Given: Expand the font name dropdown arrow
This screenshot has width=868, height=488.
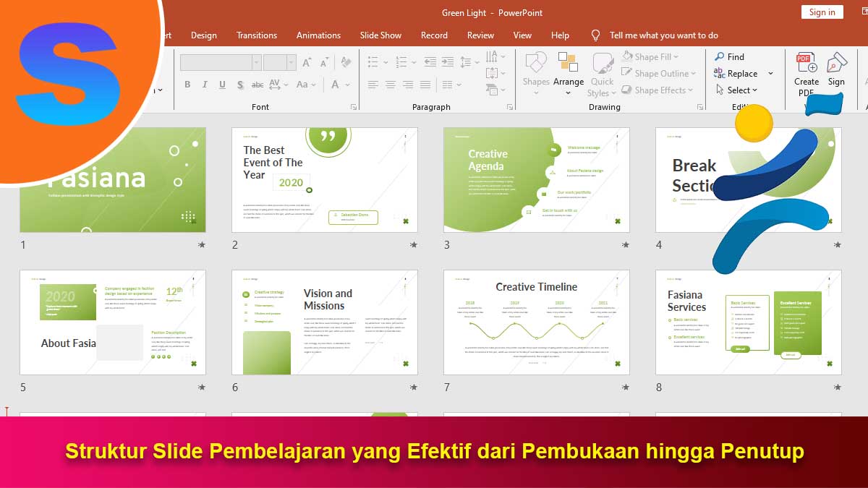Looking at the screenshot, I should (x=256, y=62).
